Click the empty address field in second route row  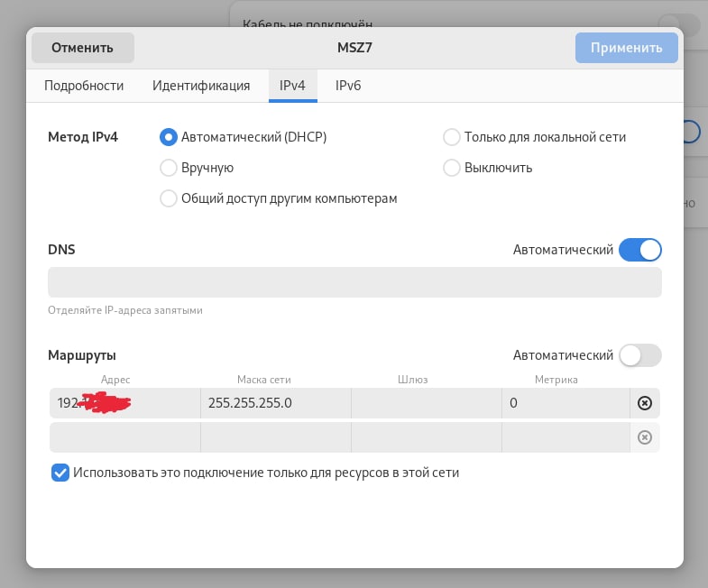coord(124,437)
